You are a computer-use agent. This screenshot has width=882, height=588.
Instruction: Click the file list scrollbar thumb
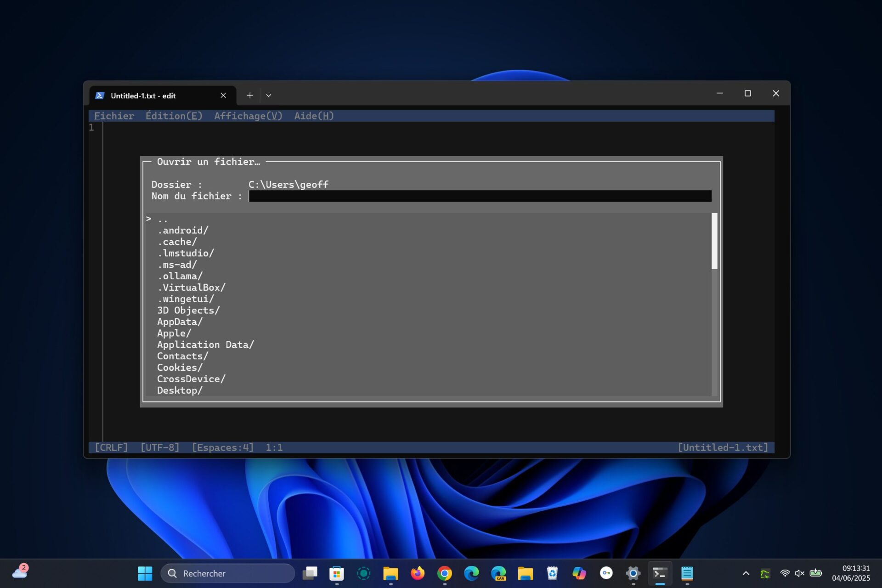[x=714, y=241]
